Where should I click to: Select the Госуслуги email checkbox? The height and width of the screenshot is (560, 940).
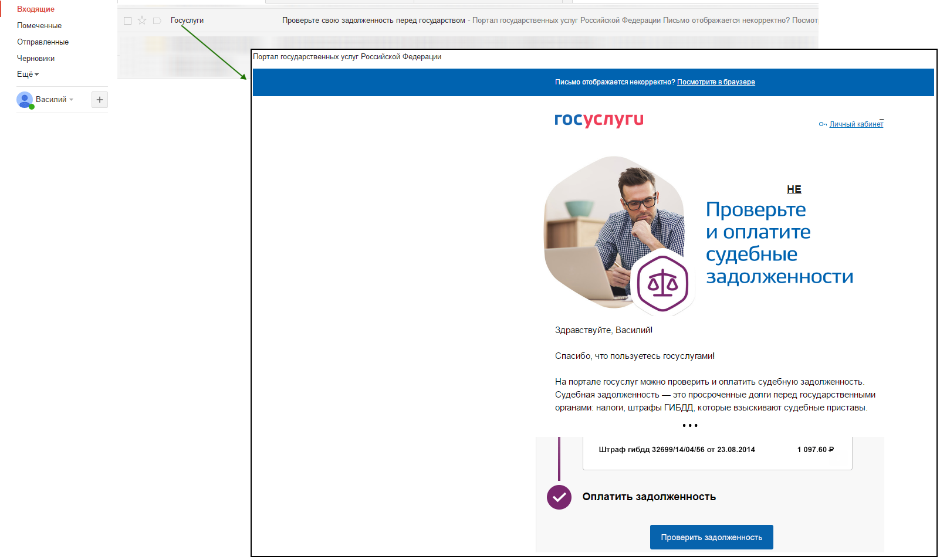[x=127, y=21]
